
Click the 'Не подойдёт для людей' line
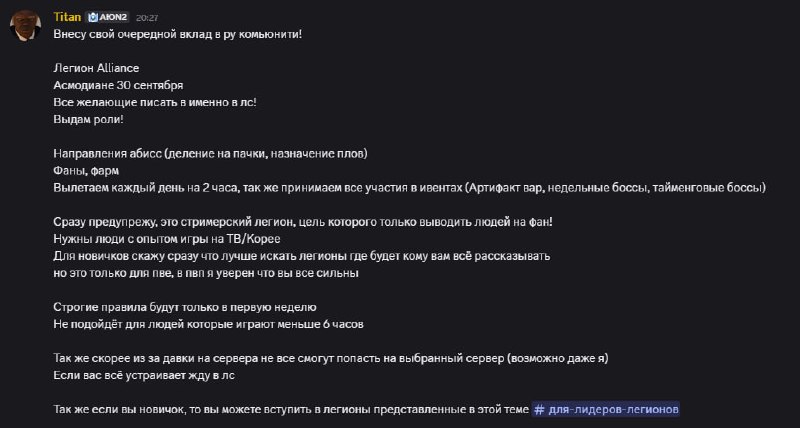(209, 324)
